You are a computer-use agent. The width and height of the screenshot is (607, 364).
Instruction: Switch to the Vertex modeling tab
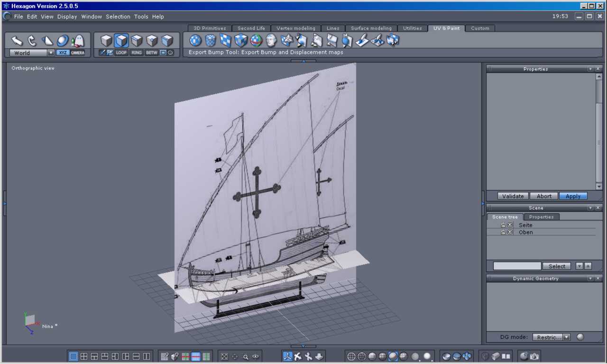pos(295,28)
